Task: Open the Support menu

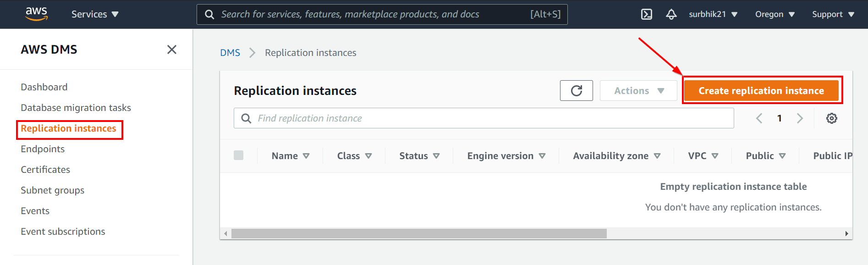Action: 833,14
